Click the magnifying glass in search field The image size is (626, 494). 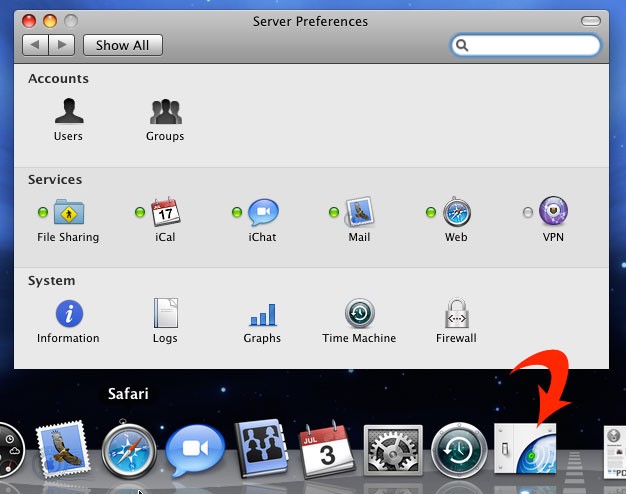[462, 45]
